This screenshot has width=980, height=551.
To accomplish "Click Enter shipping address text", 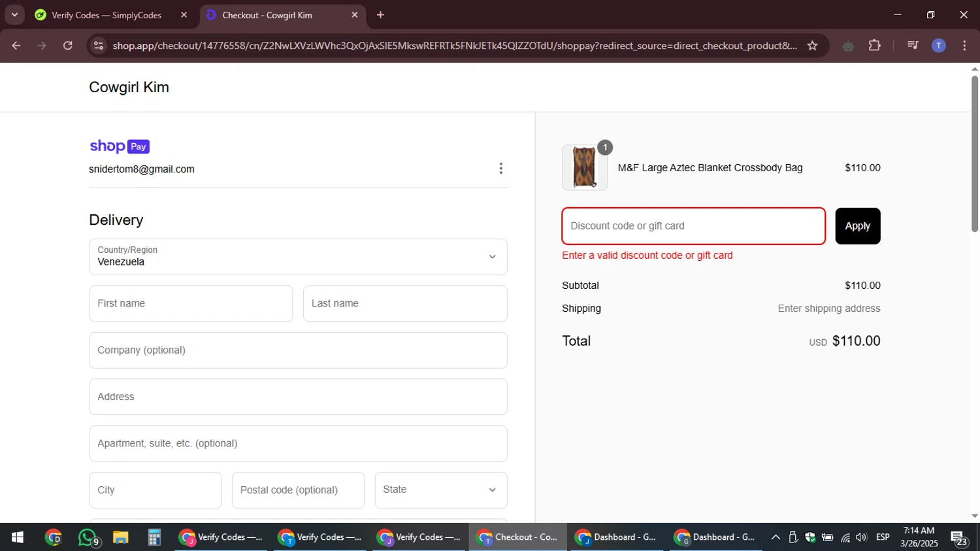I will point(829,309).
